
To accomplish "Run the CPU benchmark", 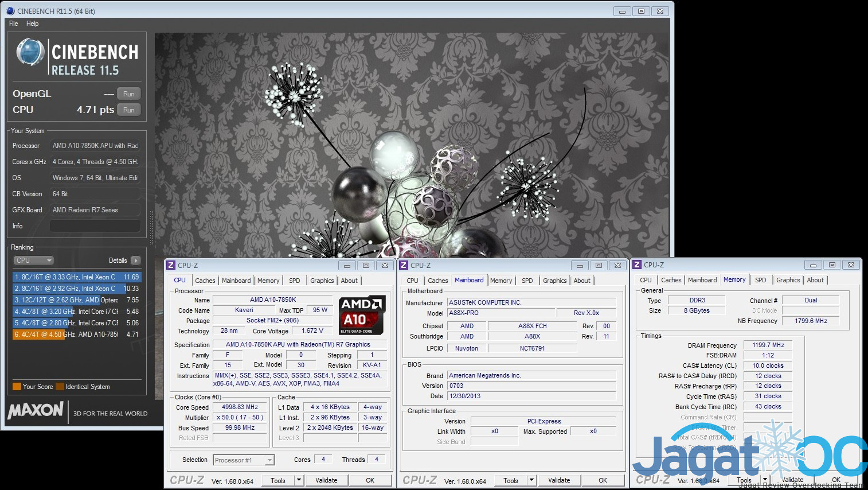I will (x=129, y=110).
